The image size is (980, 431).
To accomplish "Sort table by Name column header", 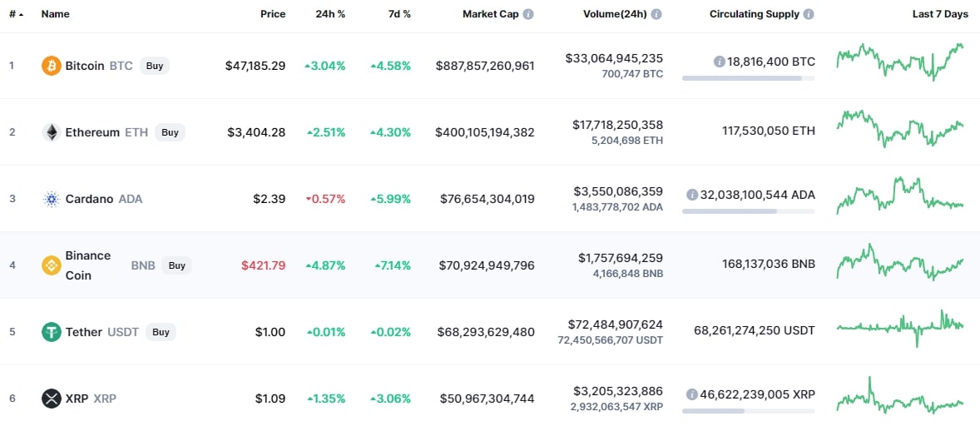I will click(56, 14).
